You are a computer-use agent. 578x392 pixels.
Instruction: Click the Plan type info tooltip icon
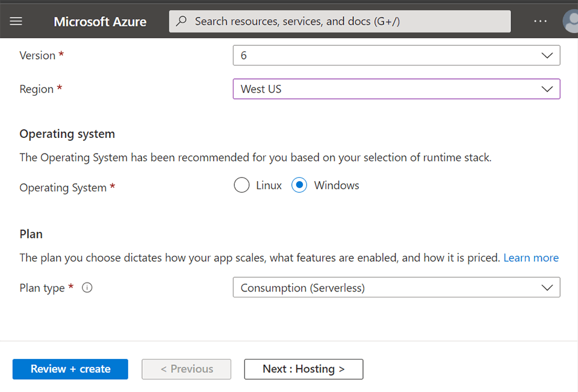coord(87,288)
